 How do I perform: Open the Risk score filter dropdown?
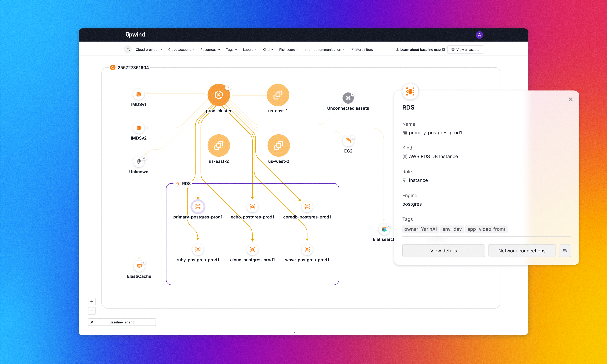[x=289, y=49]
